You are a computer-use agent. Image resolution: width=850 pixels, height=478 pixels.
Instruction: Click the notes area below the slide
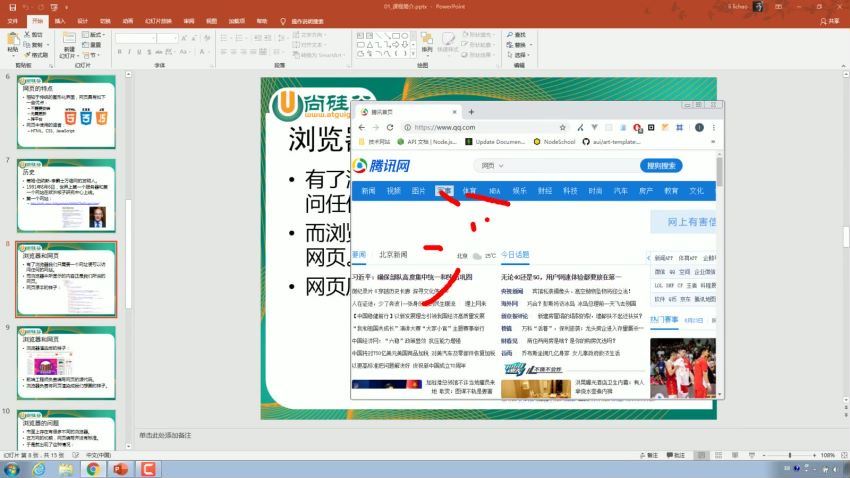coord(488,435)
